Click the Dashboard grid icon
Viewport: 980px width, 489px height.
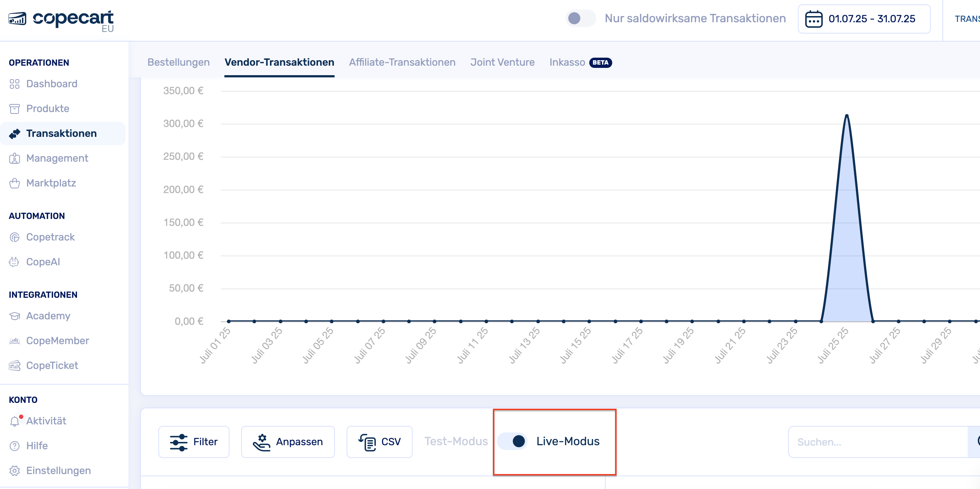tap(15, 84)
